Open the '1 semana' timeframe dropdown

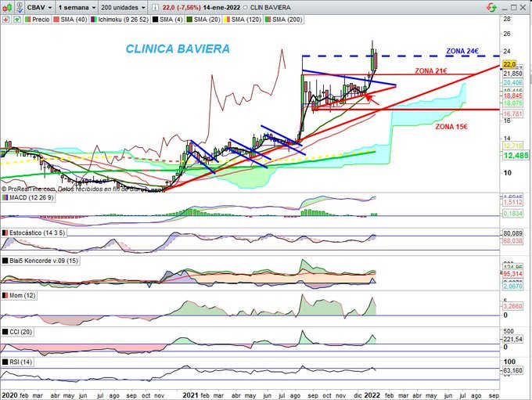click(x=77, y=7)
